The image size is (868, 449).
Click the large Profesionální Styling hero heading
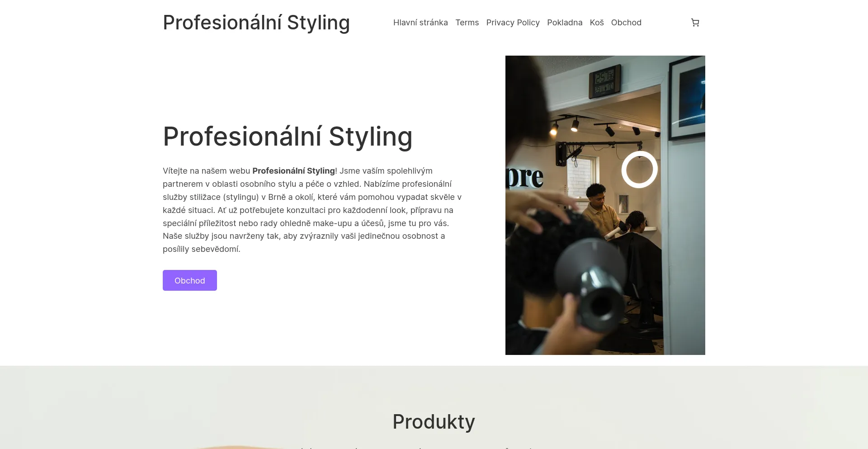point(288,137)
